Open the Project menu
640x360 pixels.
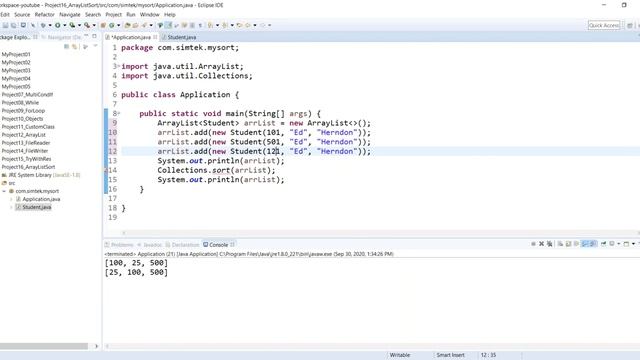pos(113,14)
